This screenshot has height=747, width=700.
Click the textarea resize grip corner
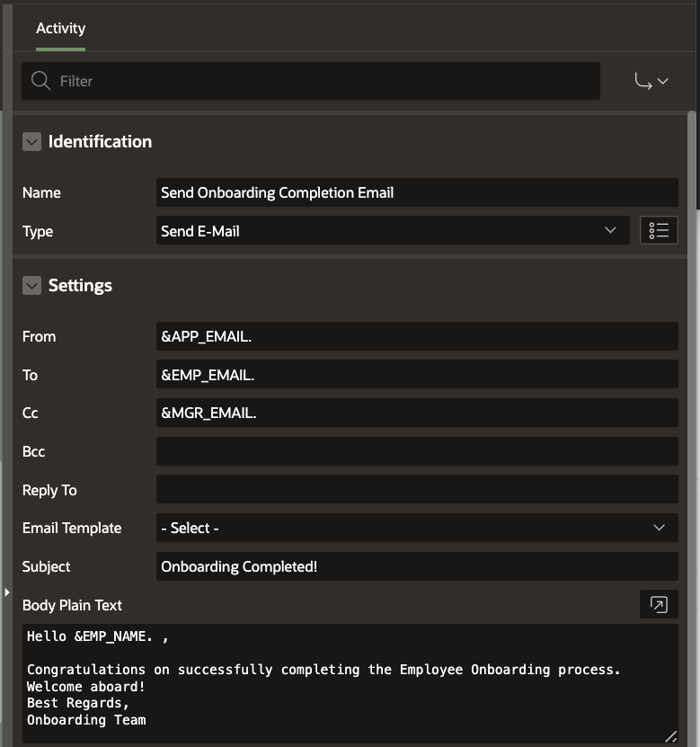point(670,736)
